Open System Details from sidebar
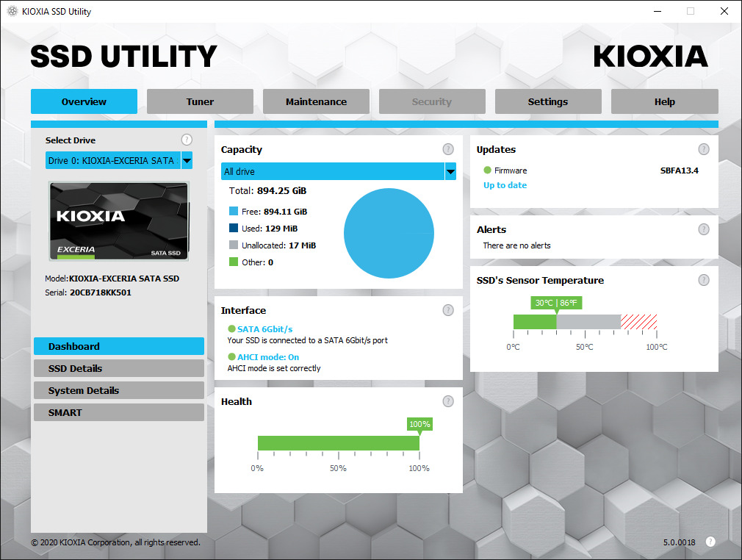 point(118,390)
